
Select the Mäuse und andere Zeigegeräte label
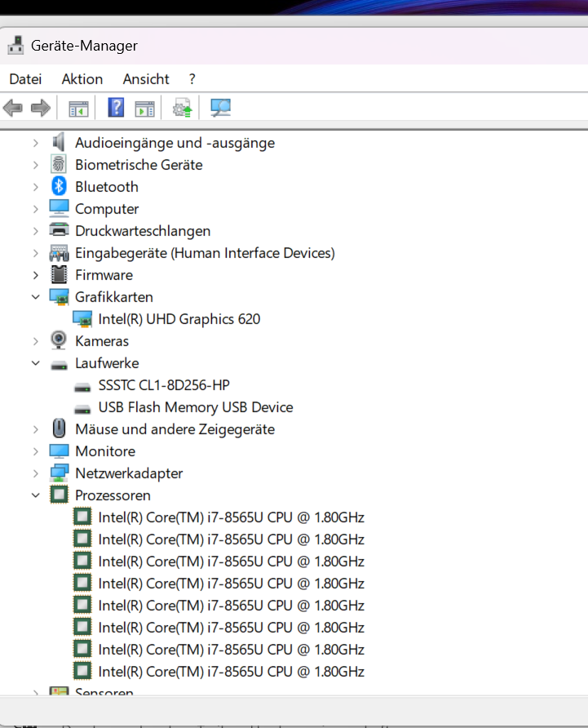pyautogui.click(x=175, y=429)
